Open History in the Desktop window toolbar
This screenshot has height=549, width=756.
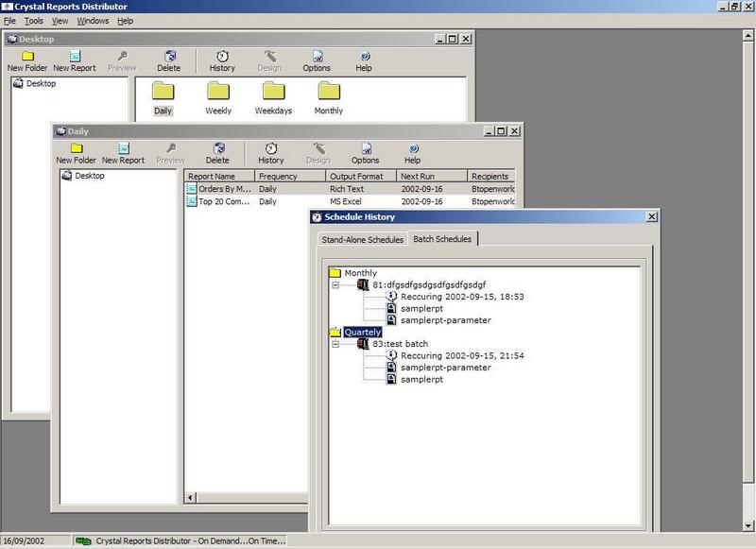(222, 61)
